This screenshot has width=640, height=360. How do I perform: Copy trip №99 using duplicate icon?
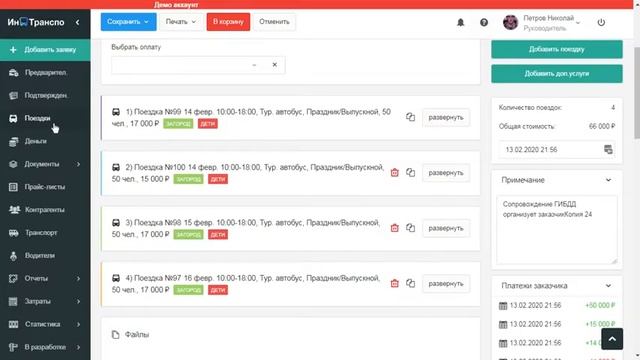[410, 117]
